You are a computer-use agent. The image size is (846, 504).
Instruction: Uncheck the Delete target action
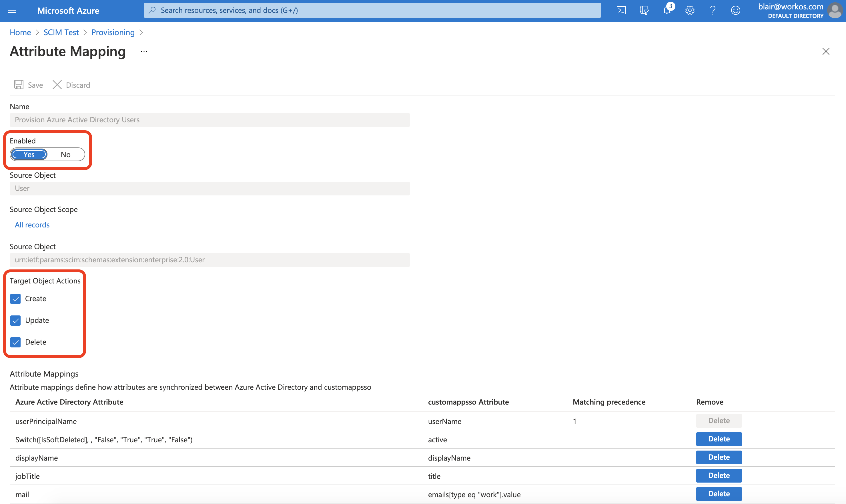coord(16,342)
